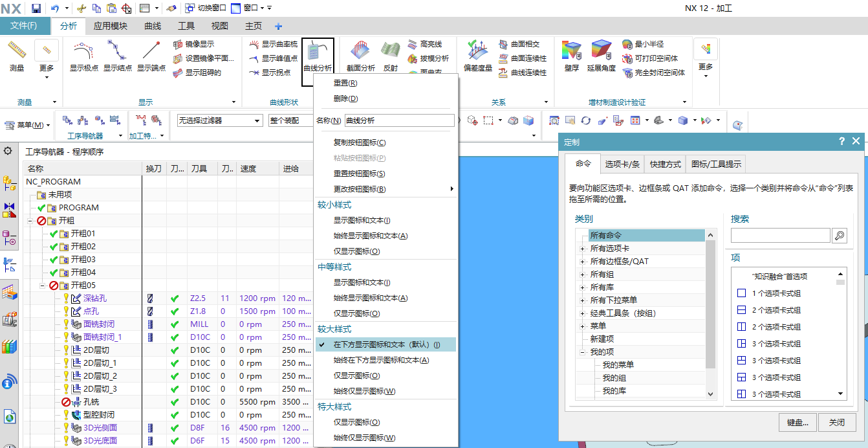Expand 所有边框条/QAT category
868x448 pixels.
coord(582,262)
